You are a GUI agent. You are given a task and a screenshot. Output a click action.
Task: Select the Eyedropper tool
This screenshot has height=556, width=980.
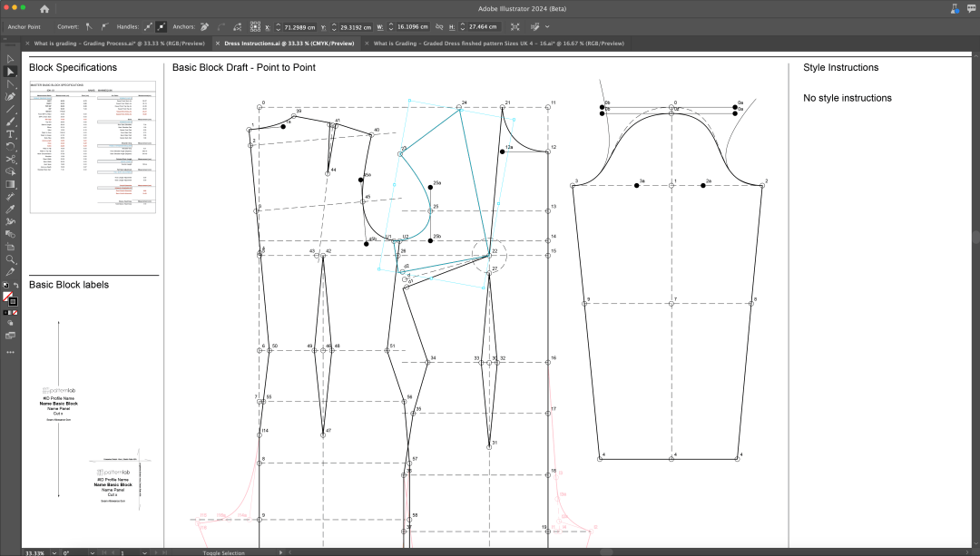[x=10, y=209]
